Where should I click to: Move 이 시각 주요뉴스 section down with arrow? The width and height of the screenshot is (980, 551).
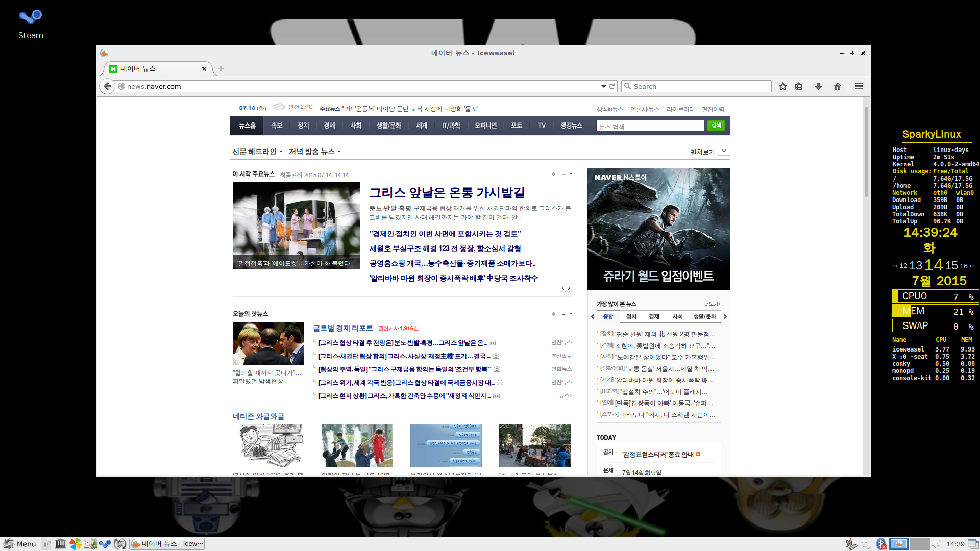(571, 174)
